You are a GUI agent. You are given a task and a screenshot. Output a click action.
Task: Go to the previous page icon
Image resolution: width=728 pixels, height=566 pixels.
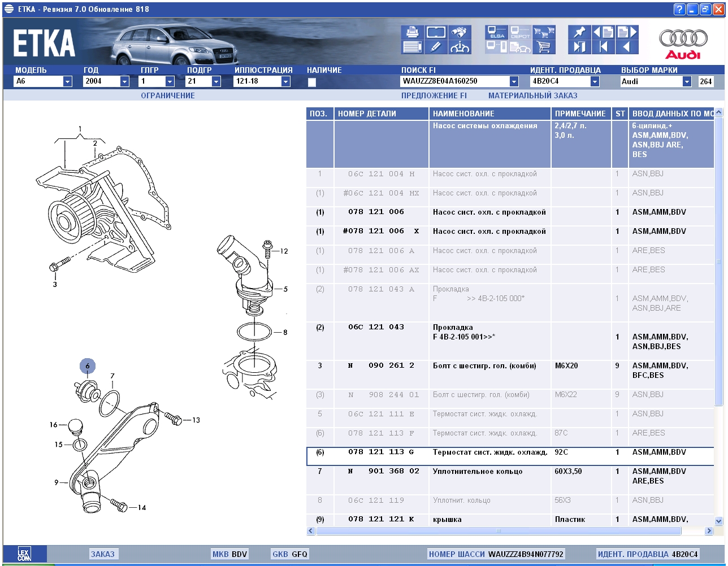(x=604, y=32)
